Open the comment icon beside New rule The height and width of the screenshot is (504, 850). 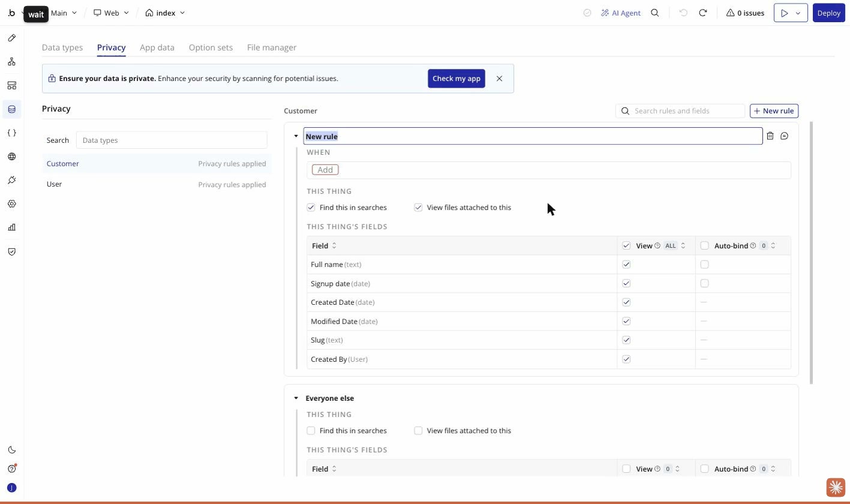784,136
